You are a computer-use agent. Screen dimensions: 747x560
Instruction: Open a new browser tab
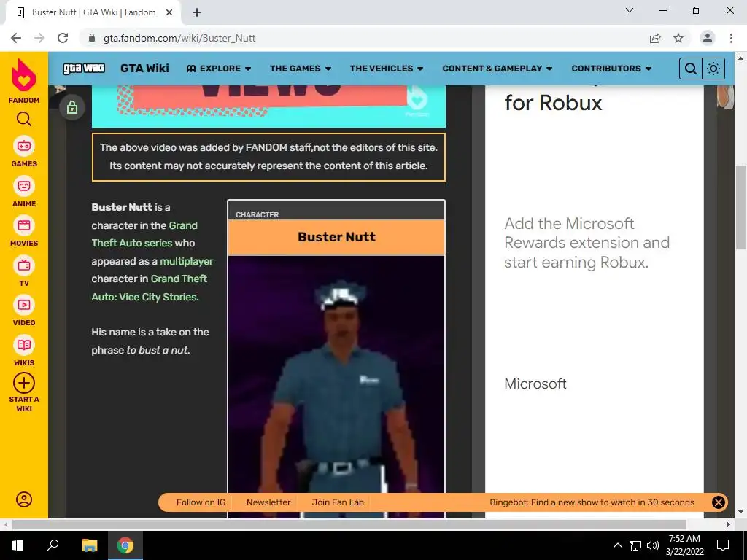pyautogui.click(x=197, y=12)
